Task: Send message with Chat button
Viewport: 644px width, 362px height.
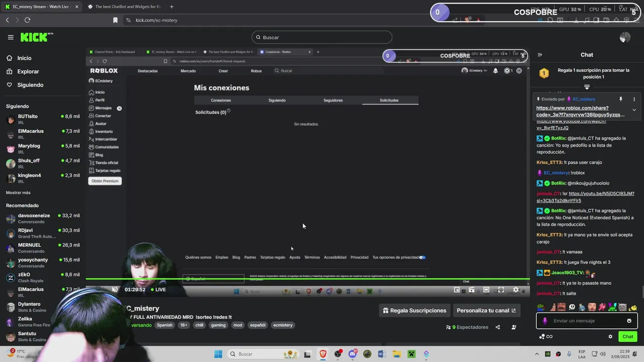Action: (x=627, y=337)
